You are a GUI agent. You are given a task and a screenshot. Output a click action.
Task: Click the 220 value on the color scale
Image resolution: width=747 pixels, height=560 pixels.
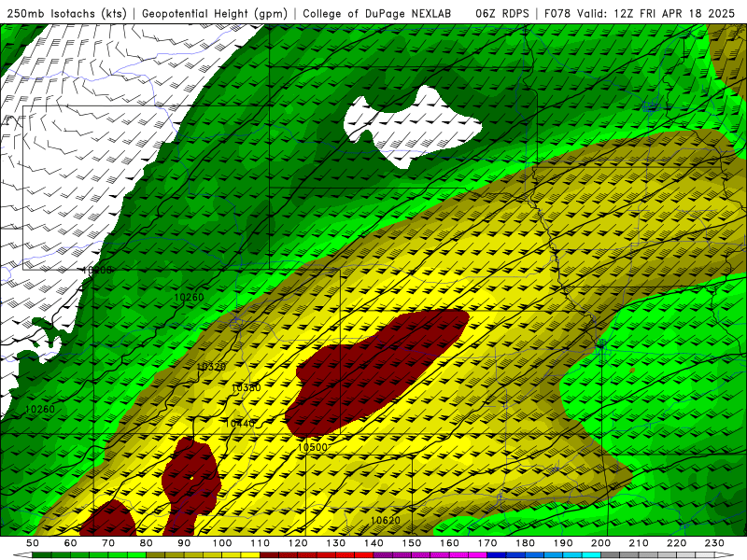[x=677, y=543]
